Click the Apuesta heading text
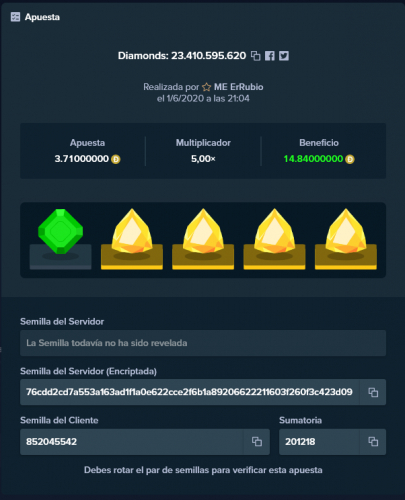Image resolution: width=405 pixels, height=500 pixels. coord(42,17)
